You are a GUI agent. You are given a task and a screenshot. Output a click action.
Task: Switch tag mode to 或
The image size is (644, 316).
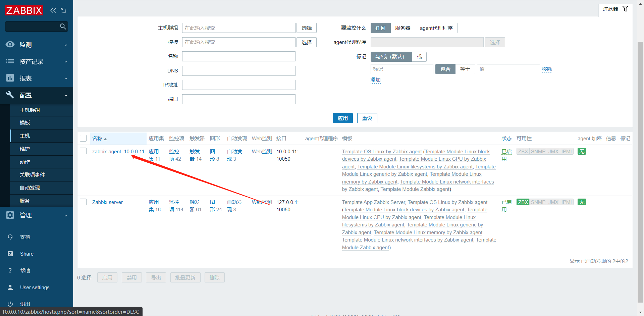click(419, 57)
